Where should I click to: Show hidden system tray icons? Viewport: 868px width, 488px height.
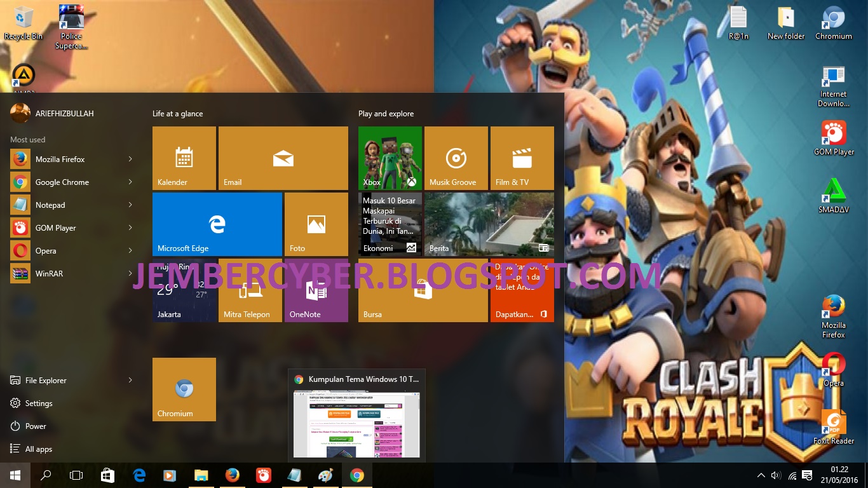(761, 475)
